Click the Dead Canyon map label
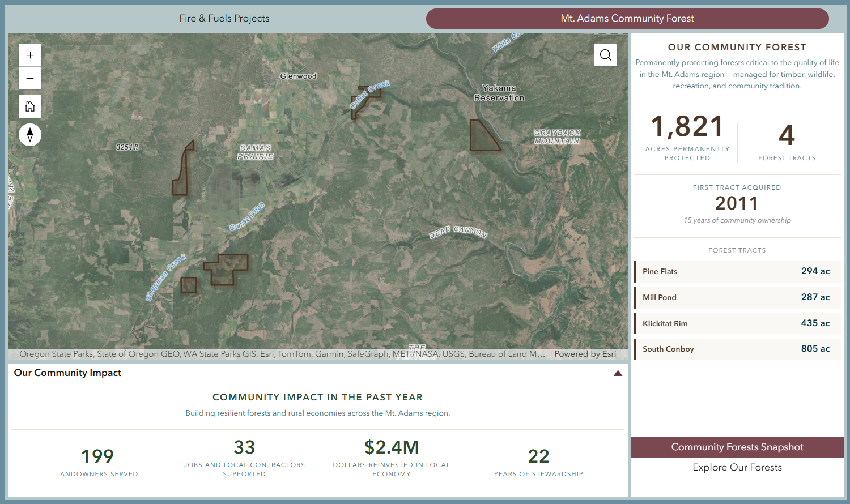The image size is (850, 504). tap(458, 232)
